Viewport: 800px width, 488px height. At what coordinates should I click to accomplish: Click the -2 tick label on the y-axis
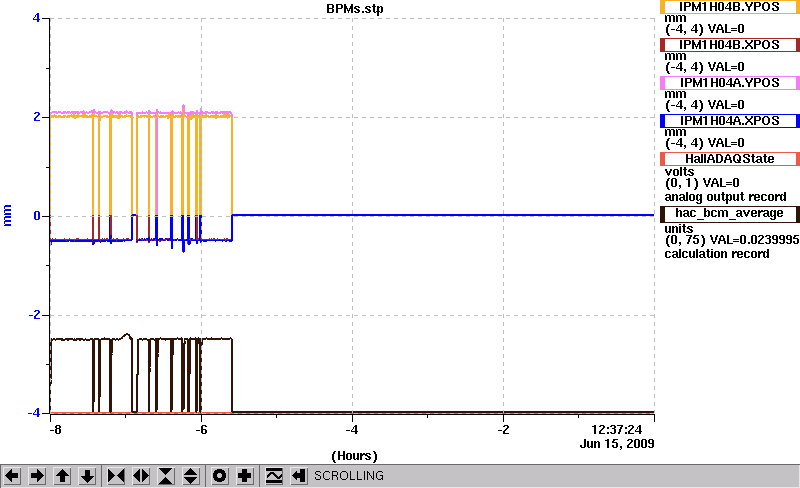click(34, 315)
